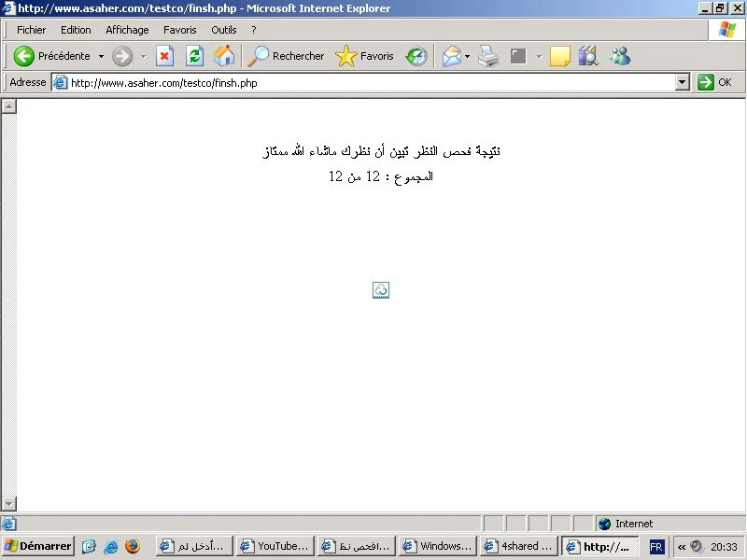
Task: Click the vertical scrollbar down arrow
Action: tap(9, 505)
